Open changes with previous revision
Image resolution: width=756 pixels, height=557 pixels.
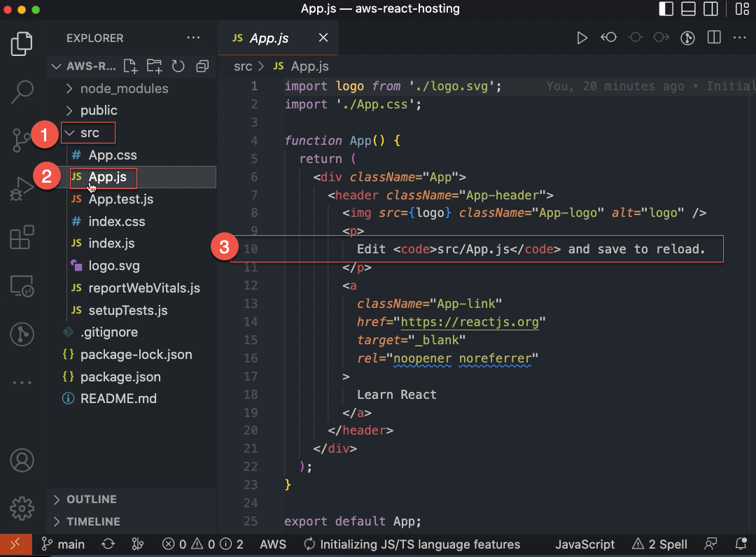click(608, 37)
